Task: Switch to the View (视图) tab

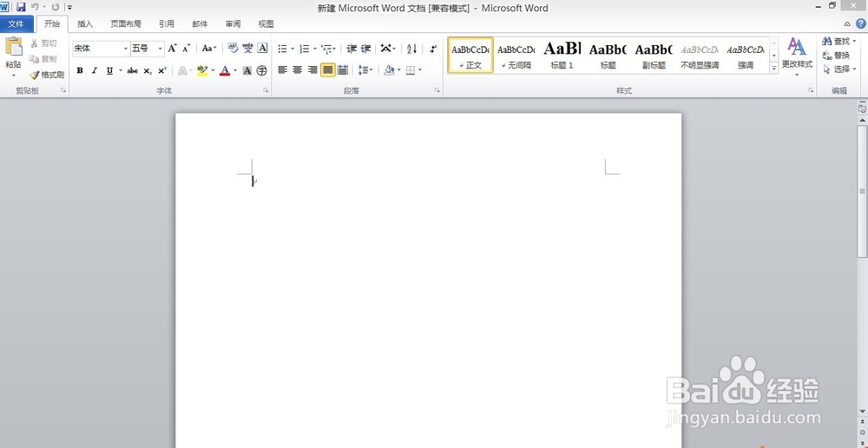Action: [266, 23]
